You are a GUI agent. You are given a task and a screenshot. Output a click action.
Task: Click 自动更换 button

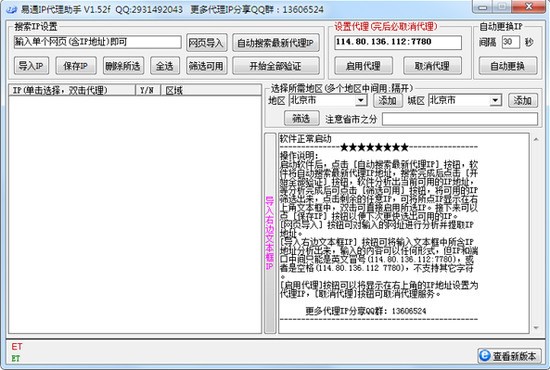click(x=508, y=66)
